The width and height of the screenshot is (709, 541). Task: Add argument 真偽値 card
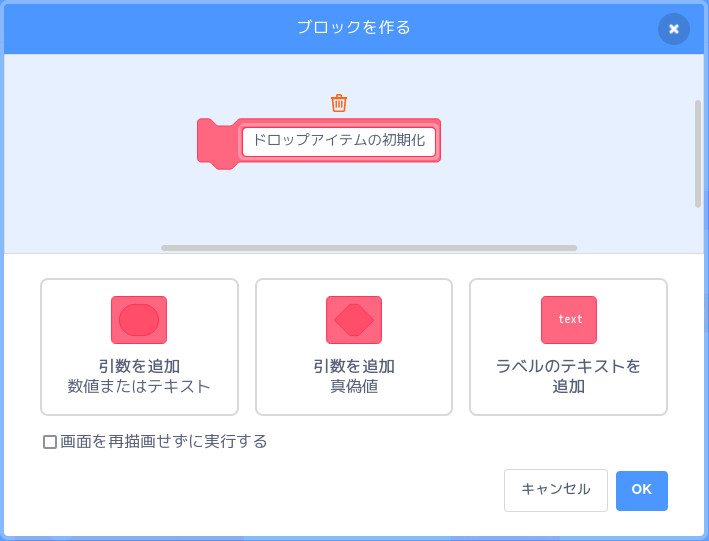pyautogui.click(x=354, y=347)
